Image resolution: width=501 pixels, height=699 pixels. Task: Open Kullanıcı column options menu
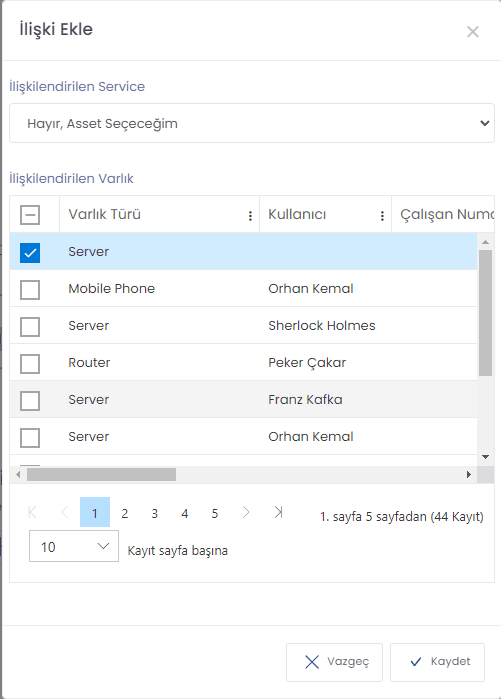pyautogui.click(x=382, y=216)
